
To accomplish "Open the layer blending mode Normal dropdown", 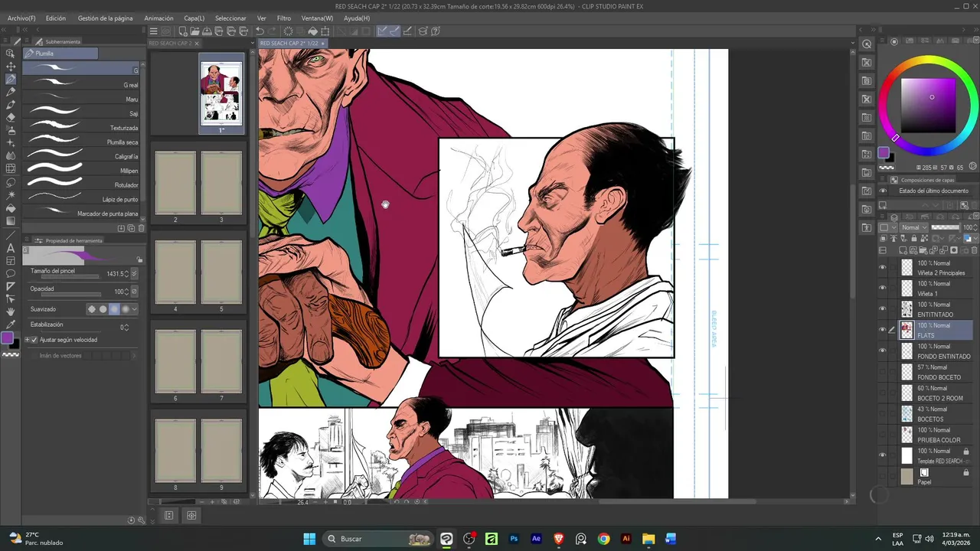I will (914, 227).
